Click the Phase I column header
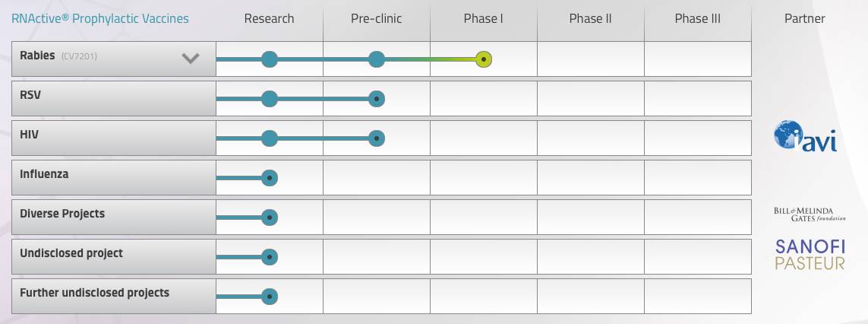Image resolution: width=868 pixels, height=324 pixels. pos(483,19)
